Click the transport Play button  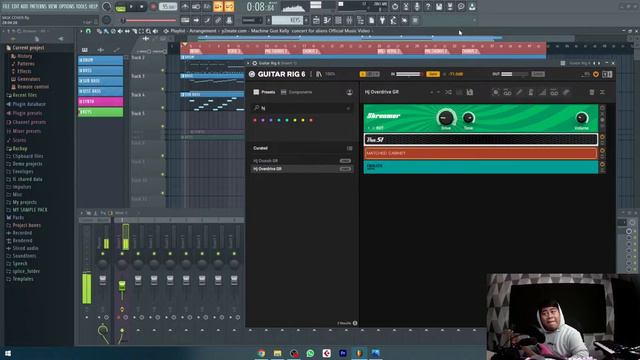(x=131, y=7)
